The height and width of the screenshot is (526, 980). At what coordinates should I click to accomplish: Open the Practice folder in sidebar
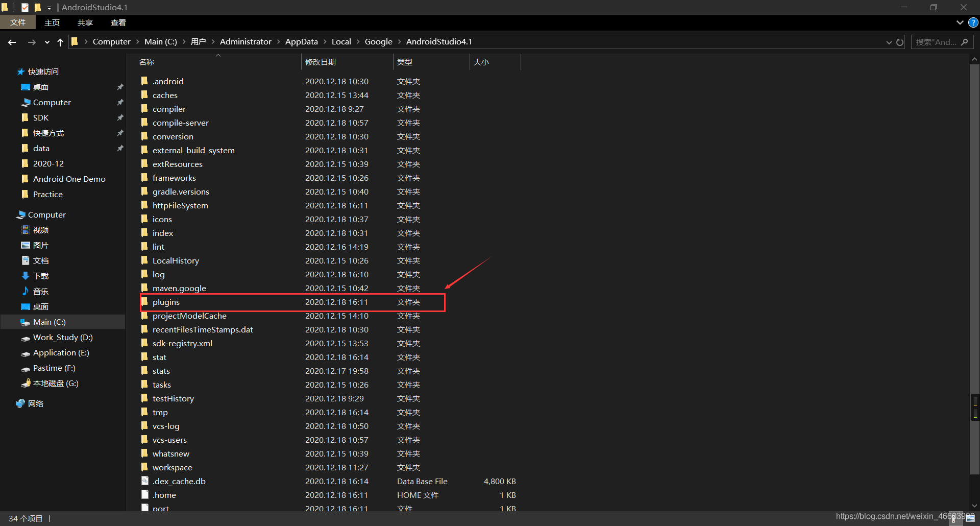(48, 195)
